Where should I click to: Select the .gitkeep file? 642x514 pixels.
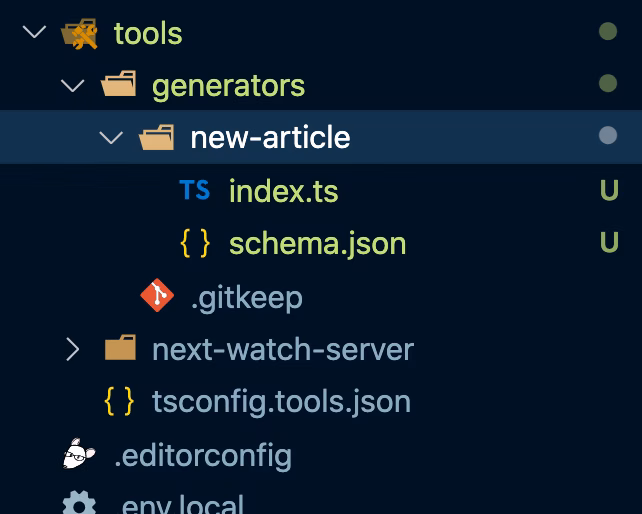(x=246, y=297)
